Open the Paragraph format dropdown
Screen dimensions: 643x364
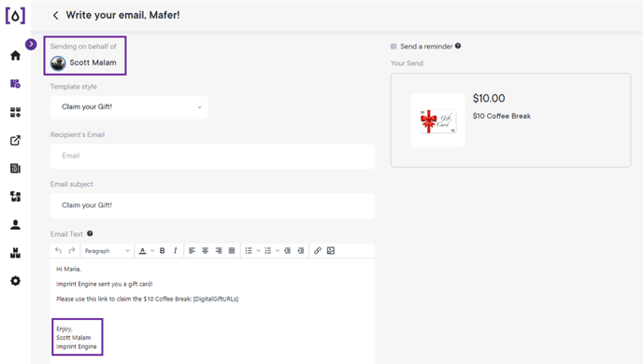point(107,250)
